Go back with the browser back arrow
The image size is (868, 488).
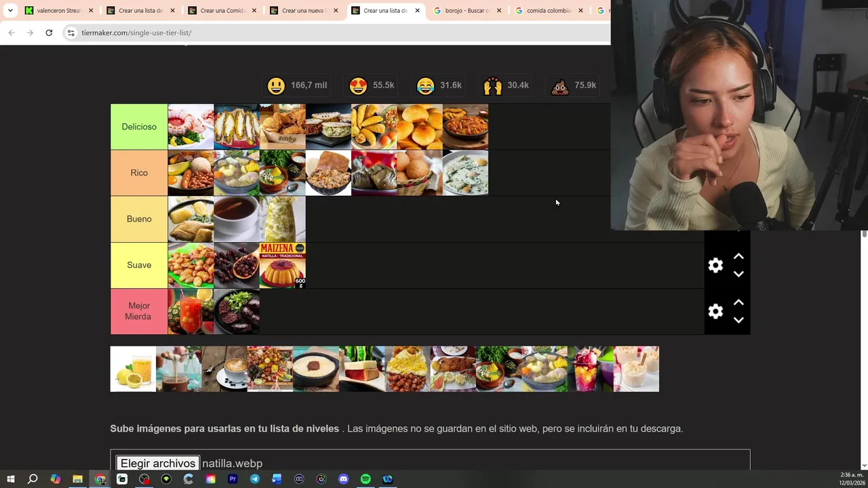12,33
